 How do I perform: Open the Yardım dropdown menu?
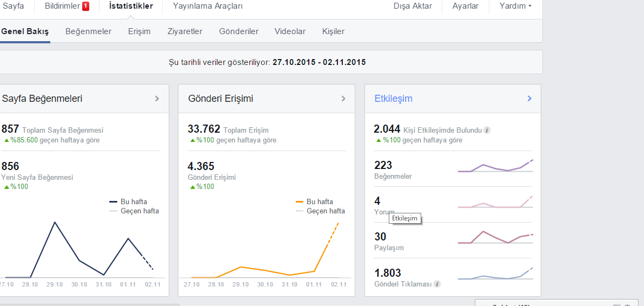[515, 6]
